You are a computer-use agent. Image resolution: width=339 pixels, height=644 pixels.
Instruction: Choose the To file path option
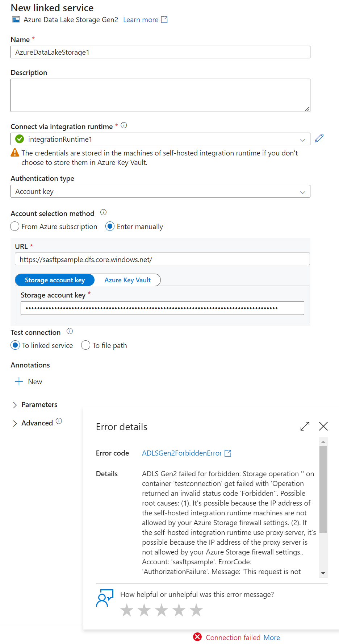coord(86,345)
